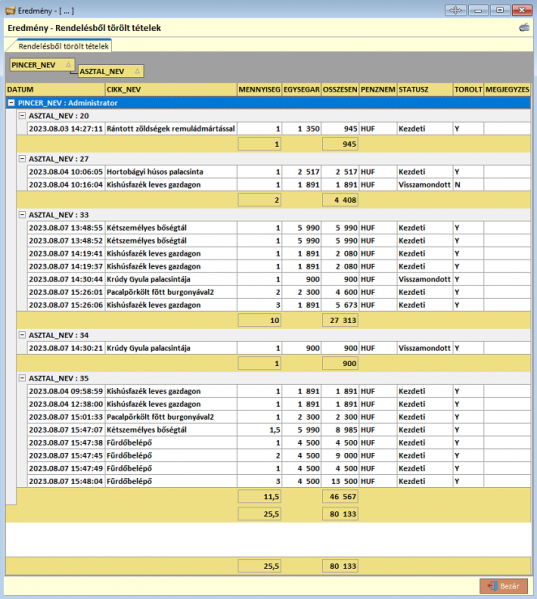Select the row dated 2023.08.07 15:26:01

(279, 292)
